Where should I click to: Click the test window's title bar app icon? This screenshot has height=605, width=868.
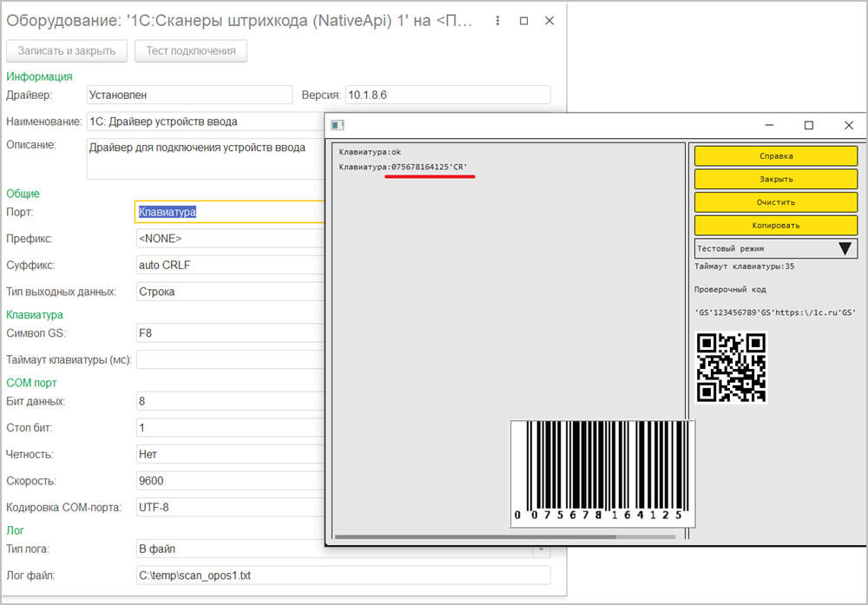tap(338, 126)
